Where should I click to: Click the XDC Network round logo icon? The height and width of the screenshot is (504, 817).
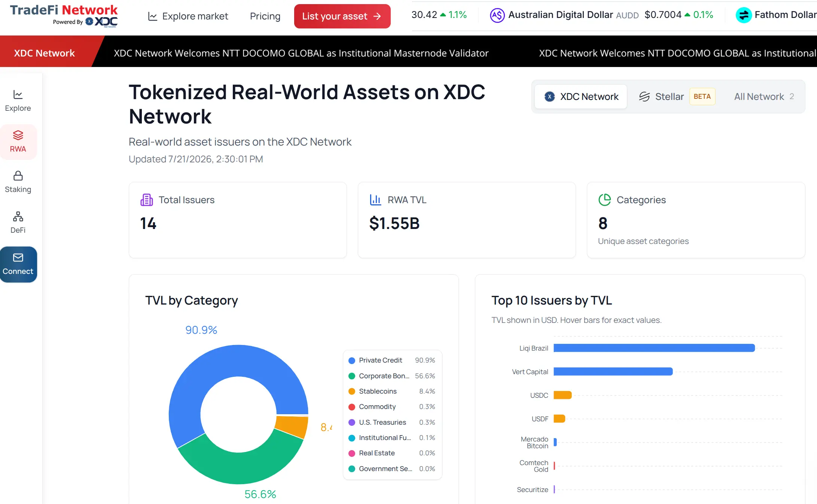[x=549, y=97]
